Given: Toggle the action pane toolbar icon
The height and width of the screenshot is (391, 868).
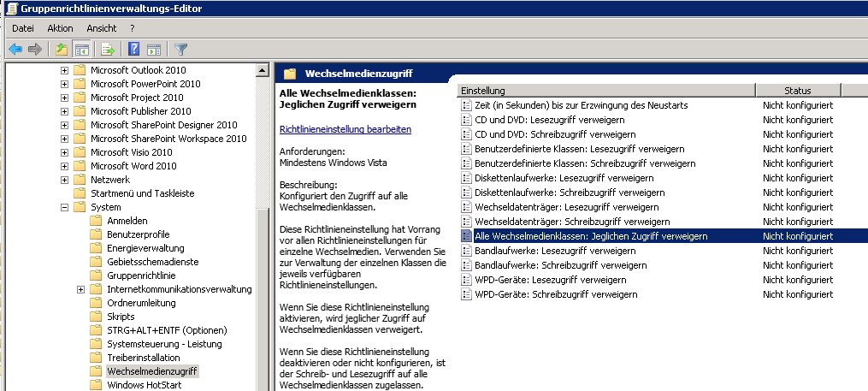Looking at the screenshot, I should pos(154,49).
